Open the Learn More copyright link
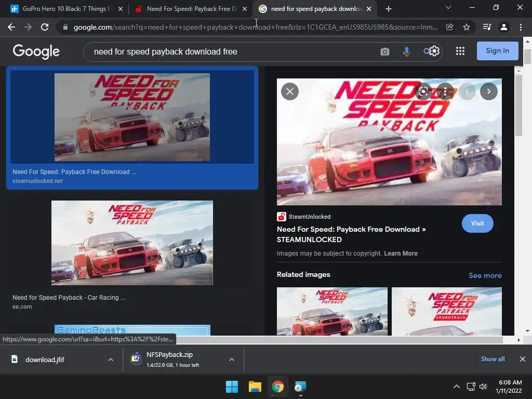The image size is (532, 399). coord(401,254)
